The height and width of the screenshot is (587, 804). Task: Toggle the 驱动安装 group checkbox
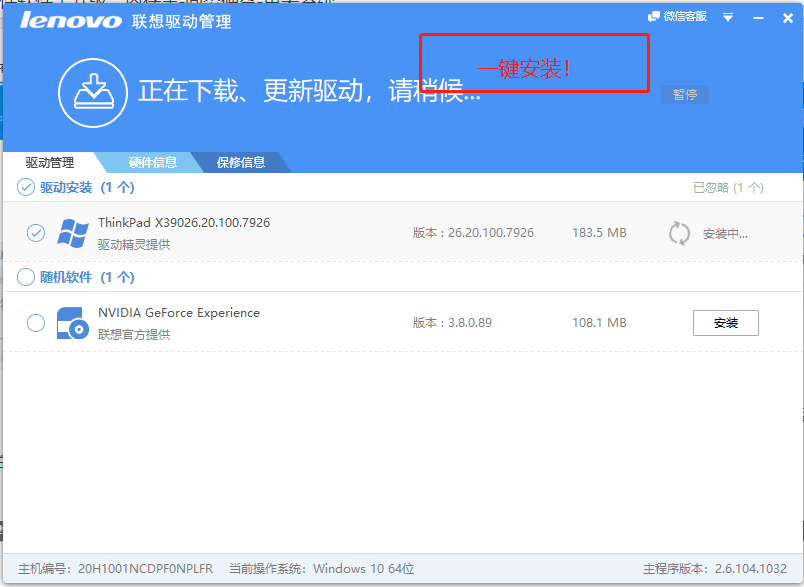pyautogui.click(x=26, y=187)
